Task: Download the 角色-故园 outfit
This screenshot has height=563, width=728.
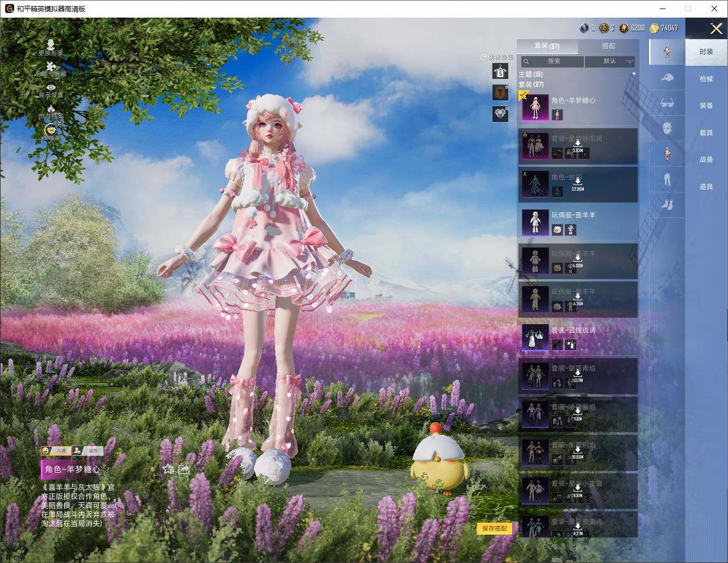Action: pos(578,184)
